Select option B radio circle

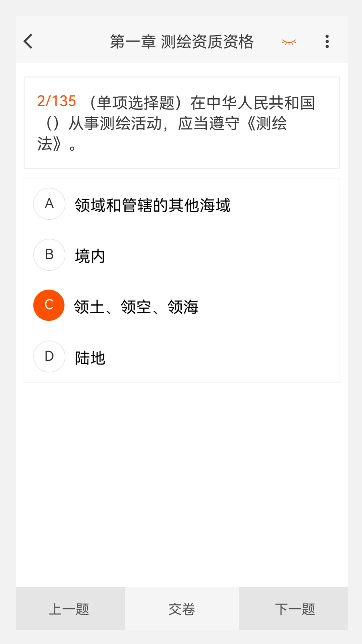[x=49, y=255]
